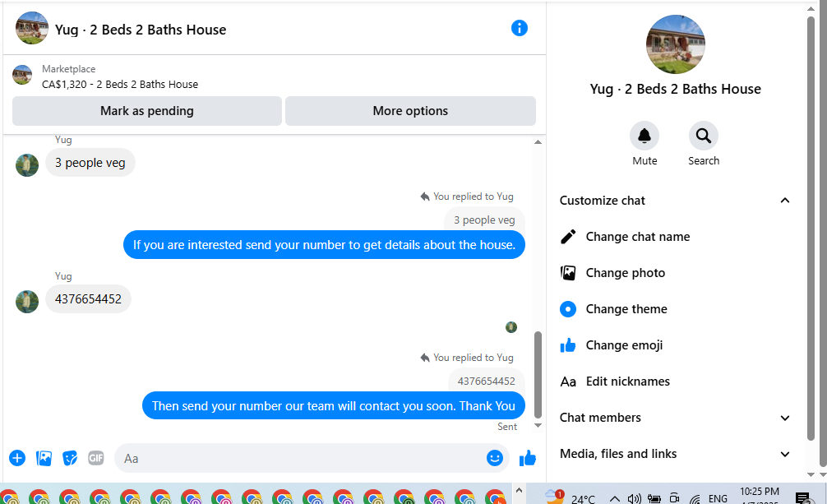Click the small Marketplace listing thumbnail

pos(22,75)
